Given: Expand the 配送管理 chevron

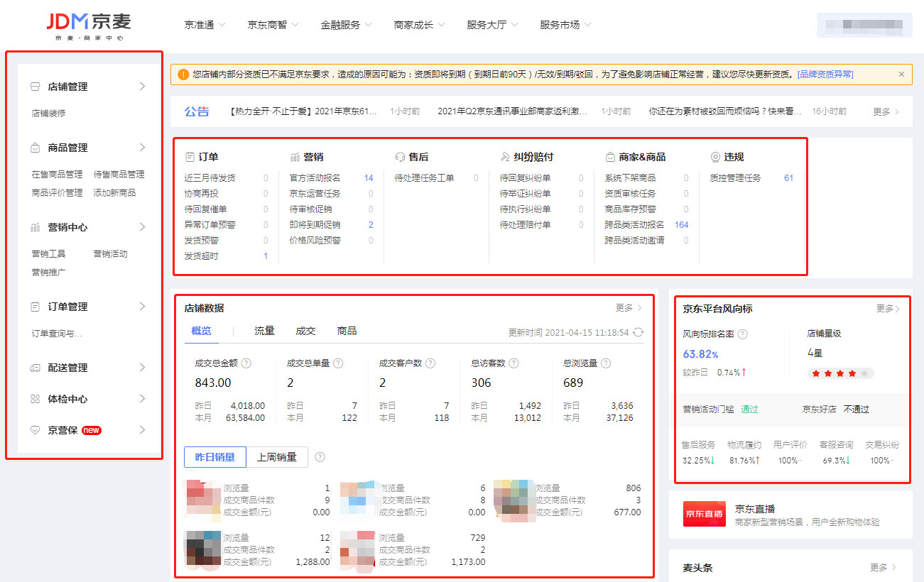Looking at the screenshot, I should click(x=142, y=368).
